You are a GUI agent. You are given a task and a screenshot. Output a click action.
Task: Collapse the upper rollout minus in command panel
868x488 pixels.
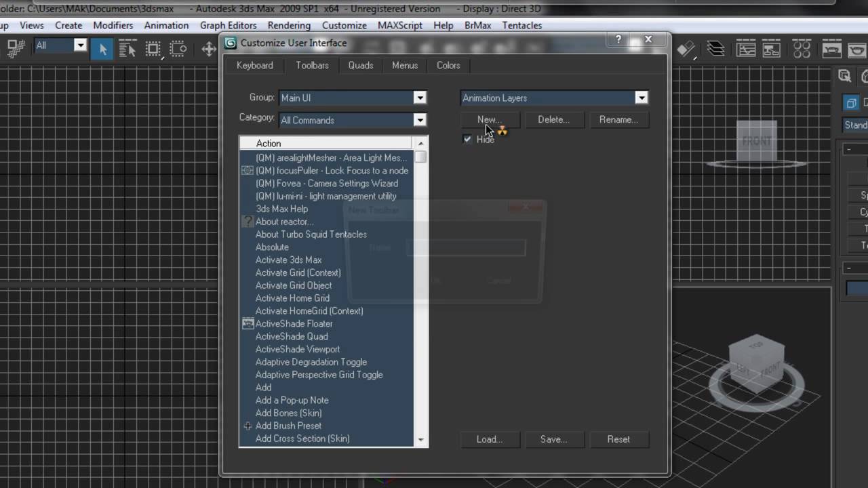click(x=849, y=149)
